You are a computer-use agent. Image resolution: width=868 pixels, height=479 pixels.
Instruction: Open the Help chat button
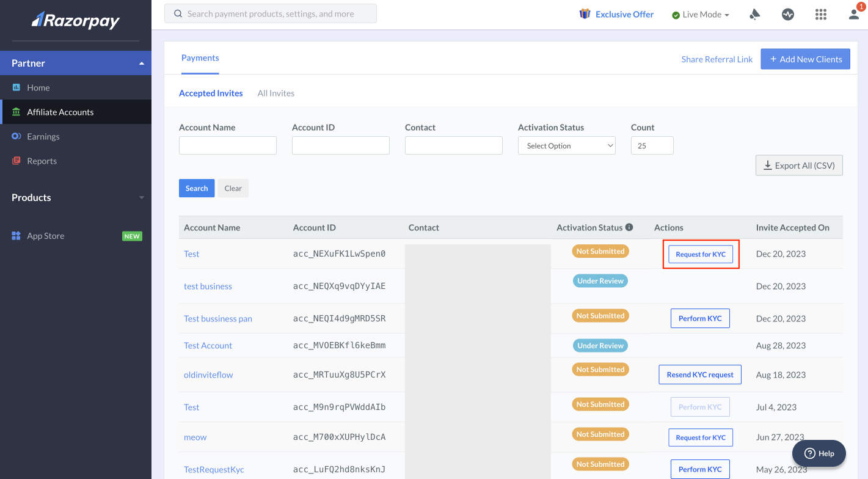click(819, 453)
